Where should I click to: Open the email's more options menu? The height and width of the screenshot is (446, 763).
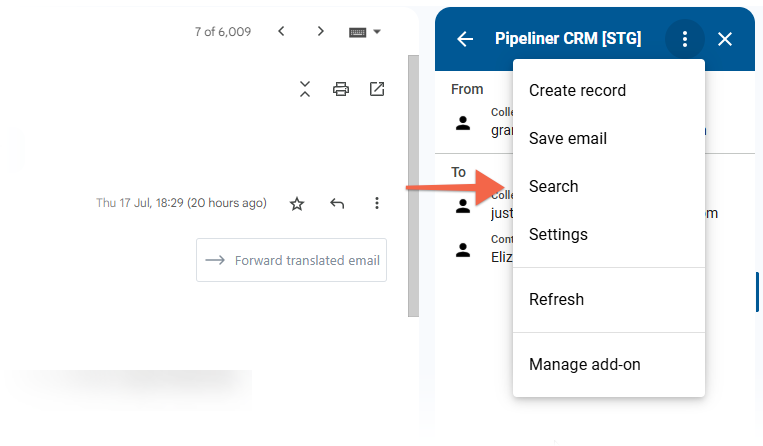coord(377,203)
